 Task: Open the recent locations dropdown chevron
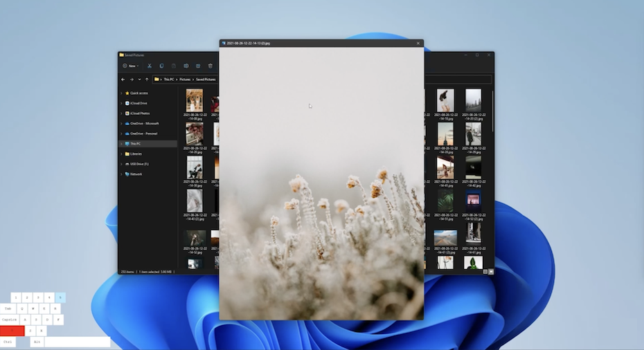coord(139,80)
